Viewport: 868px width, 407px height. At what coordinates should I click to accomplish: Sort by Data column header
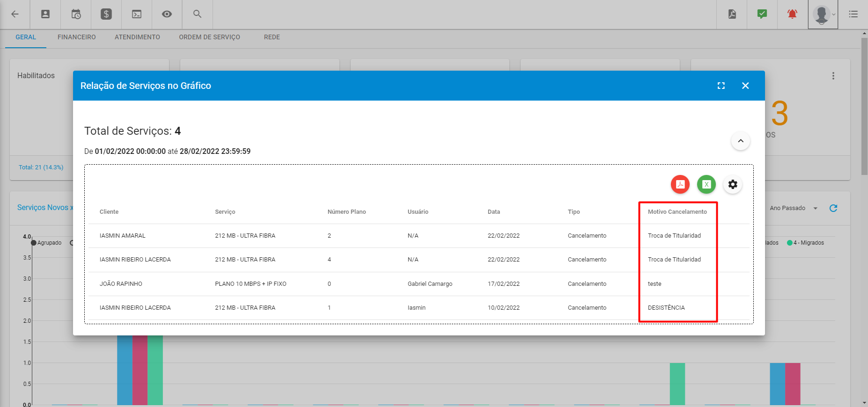point(494,212)
